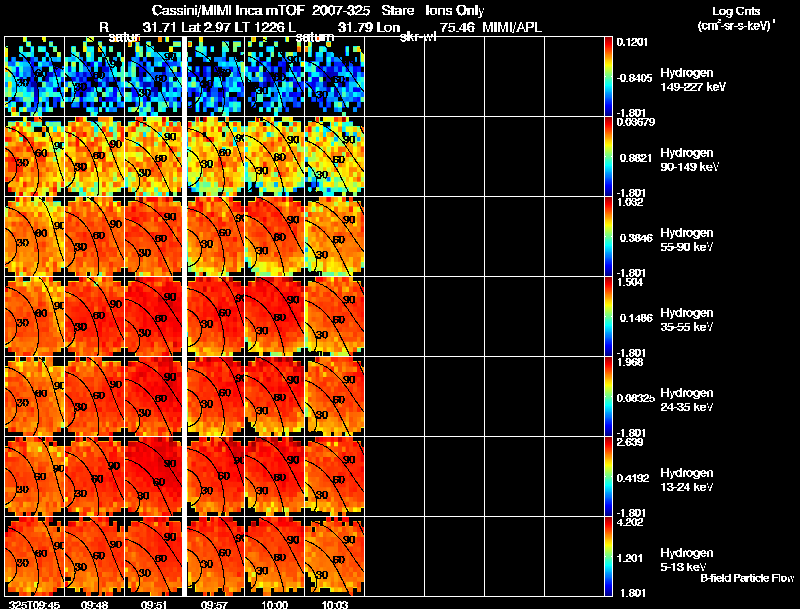800x609 pixels.
Task: Click the 'Hydrogen 35-55 keV' label
Action: [x=687, y=320]
